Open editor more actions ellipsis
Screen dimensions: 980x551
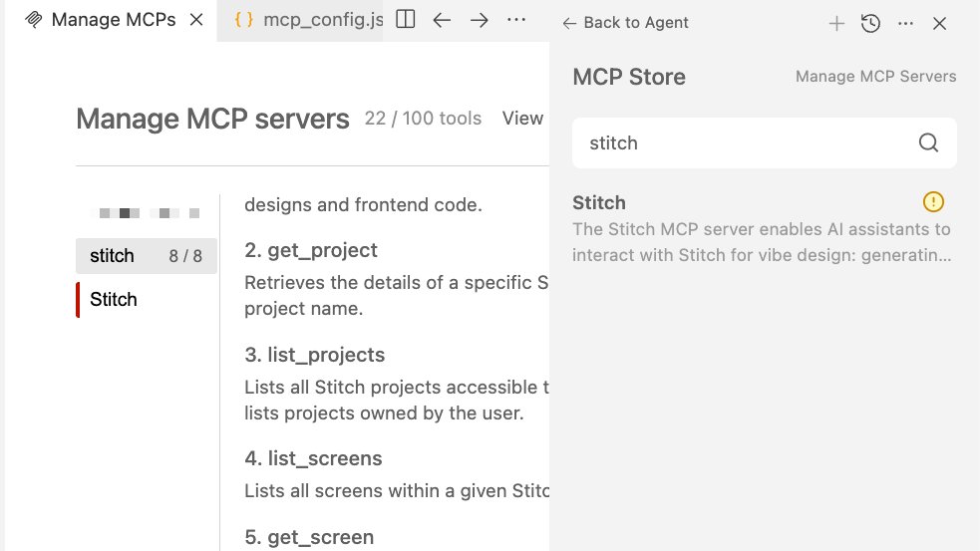(x=516, y=20)
